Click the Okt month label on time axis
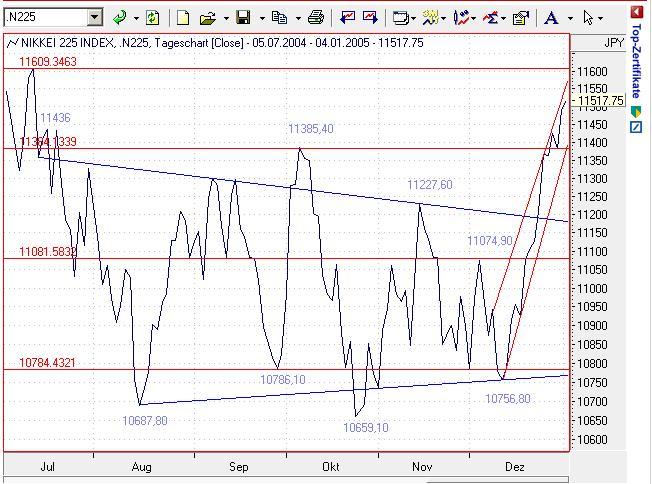The image size is (652, 484). coord(331,467)
